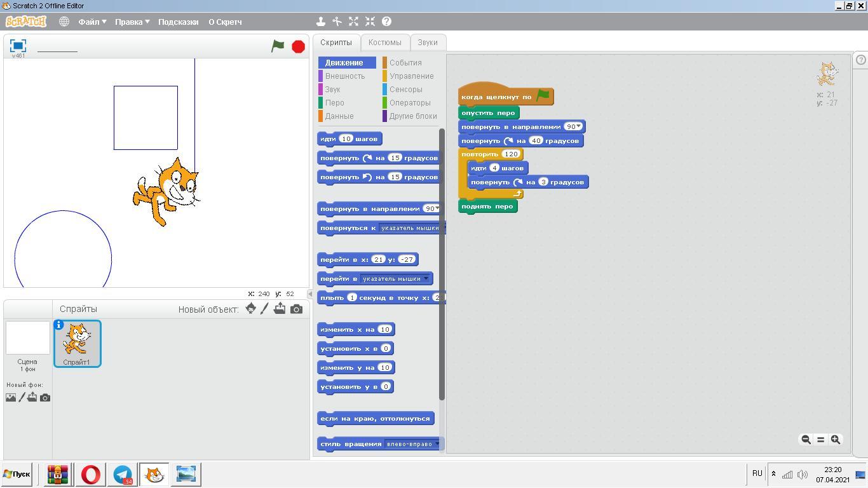Open sprite info for Спрайт1
The image size is (868, 488).
[59, 325]
